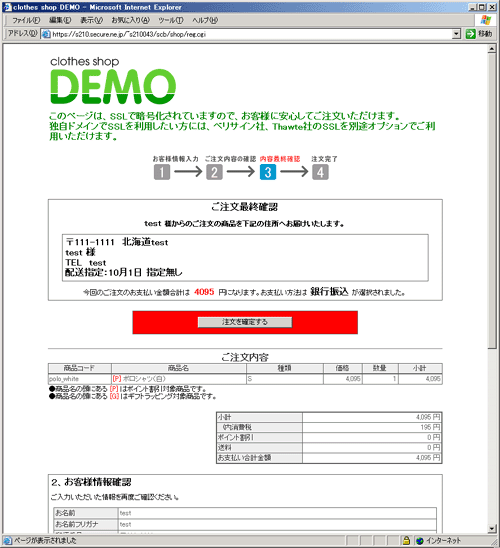
Task: Click the blue step 3 icon
Action: coord(268,172)
